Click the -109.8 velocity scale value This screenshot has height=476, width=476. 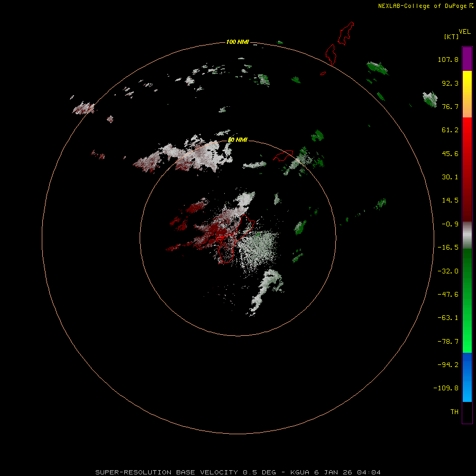point(446,388)
